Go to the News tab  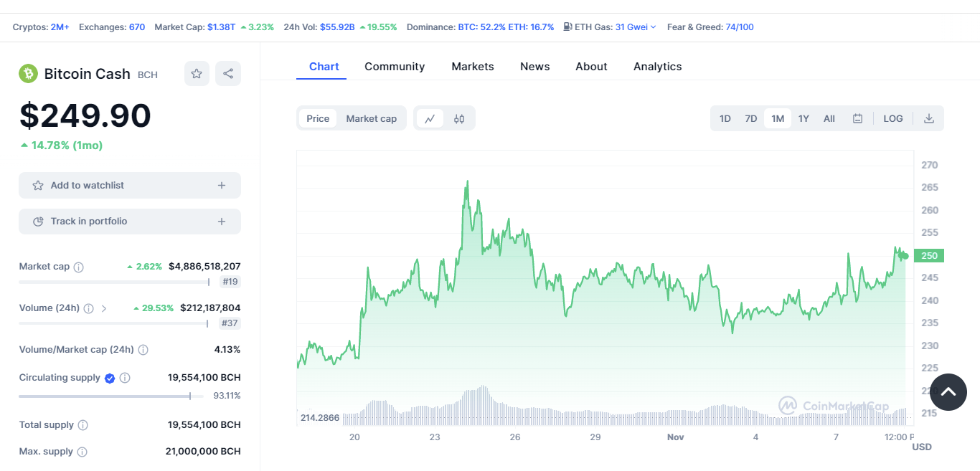(x=535, y=67)
